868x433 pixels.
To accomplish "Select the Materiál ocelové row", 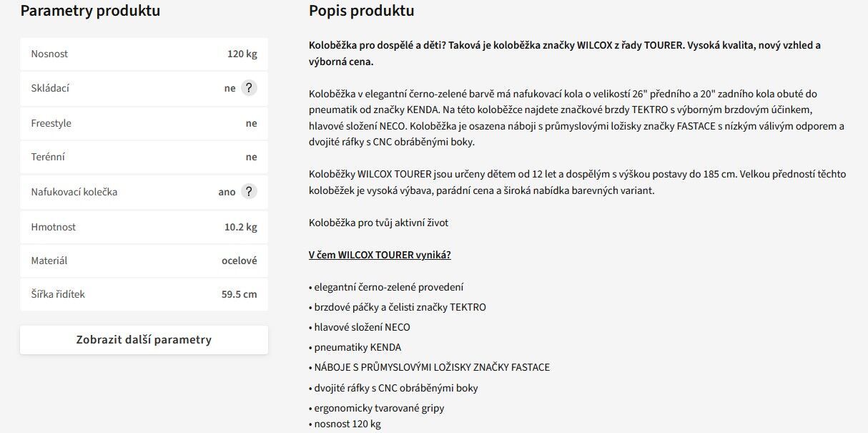I will [x=144, y=261].
